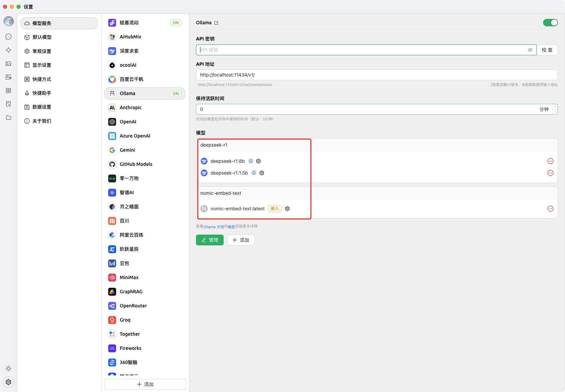Click the nomic-embed-text:latest model avatar
Viewport: 565px width, 392px height.
204,209
